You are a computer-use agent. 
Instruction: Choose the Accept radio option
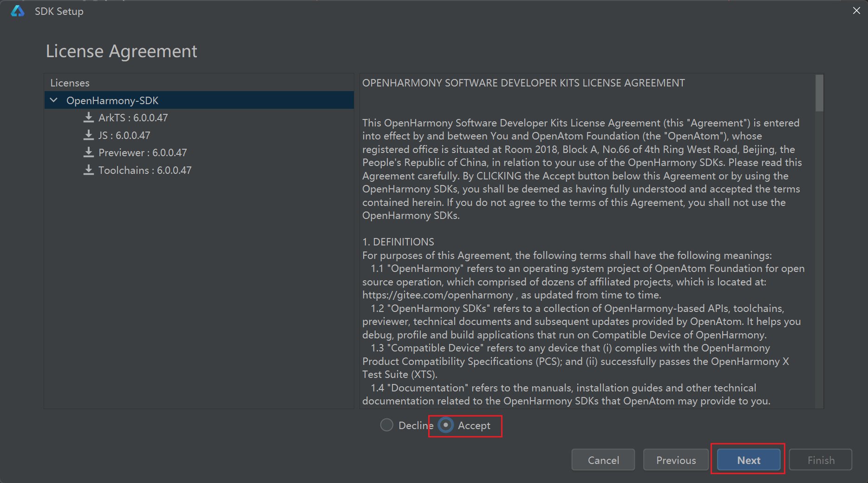446,425
